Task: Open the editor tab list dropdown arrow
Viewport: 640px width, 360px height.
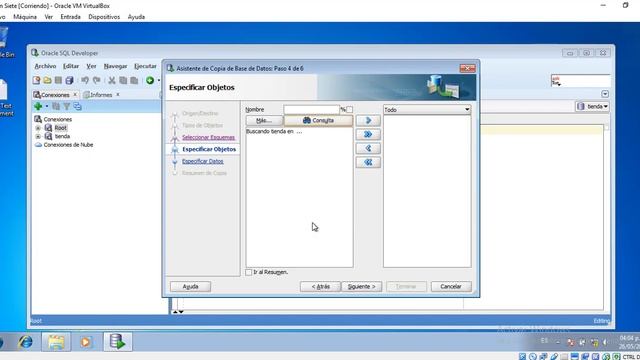Action: (x=605, y=94)
